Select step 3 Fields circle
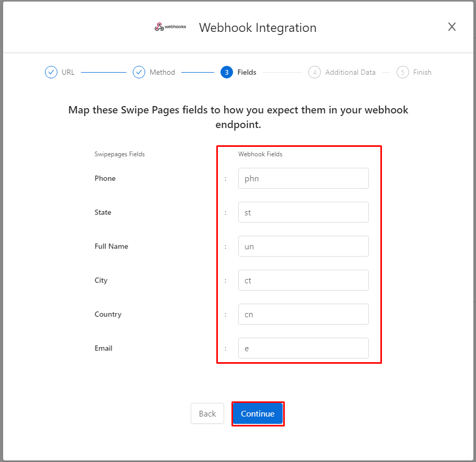476x462 pixels. (226, 72)
